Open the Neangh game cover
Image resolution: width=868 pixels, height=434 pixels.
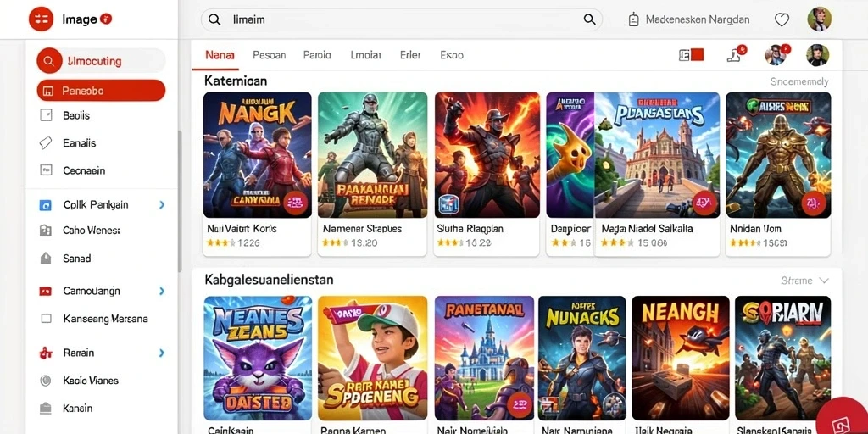click(x=681, y=359)
